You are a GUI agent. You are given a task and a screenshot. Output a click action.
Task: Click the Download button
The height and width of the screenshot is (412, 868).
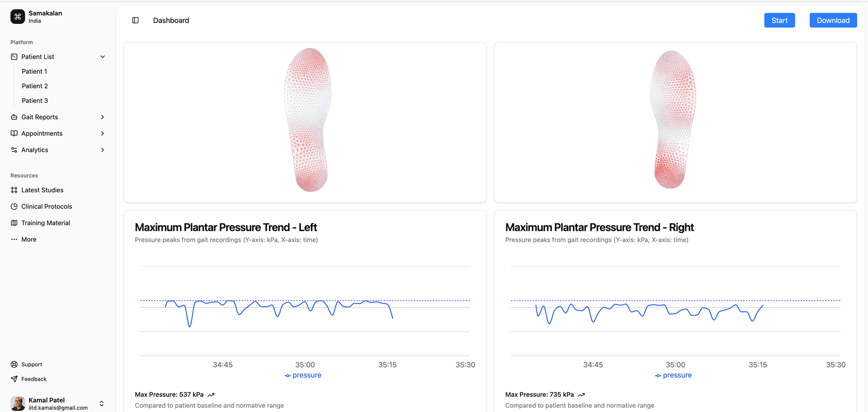tap(833, 20)
